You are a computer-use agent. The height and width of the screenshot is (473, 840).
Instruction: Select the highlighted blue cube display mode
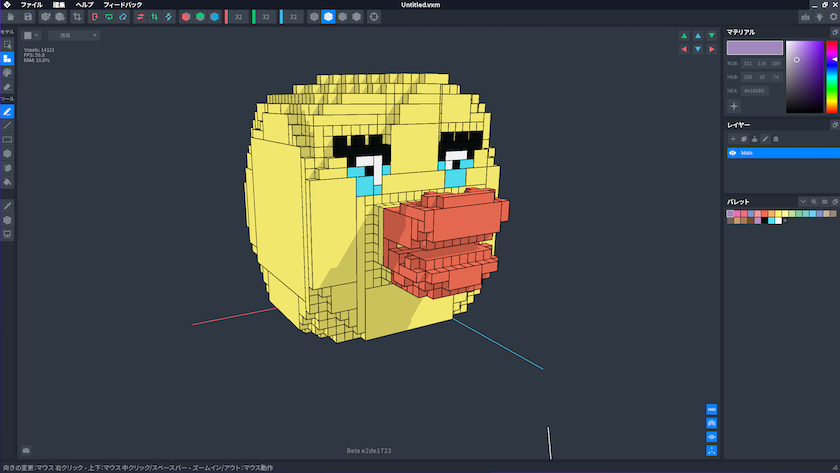[328, 17]
